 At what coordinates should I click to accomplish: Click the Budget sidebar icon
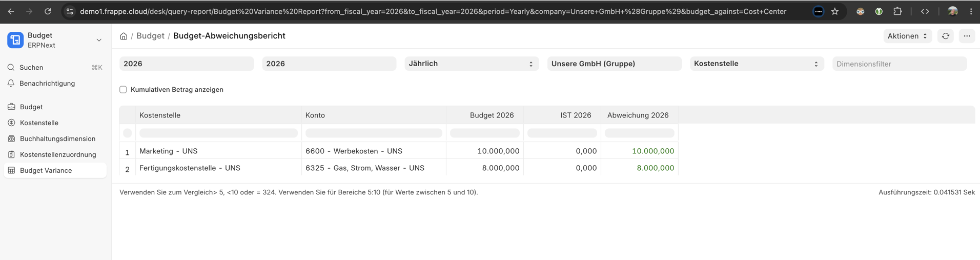[12, 107]
